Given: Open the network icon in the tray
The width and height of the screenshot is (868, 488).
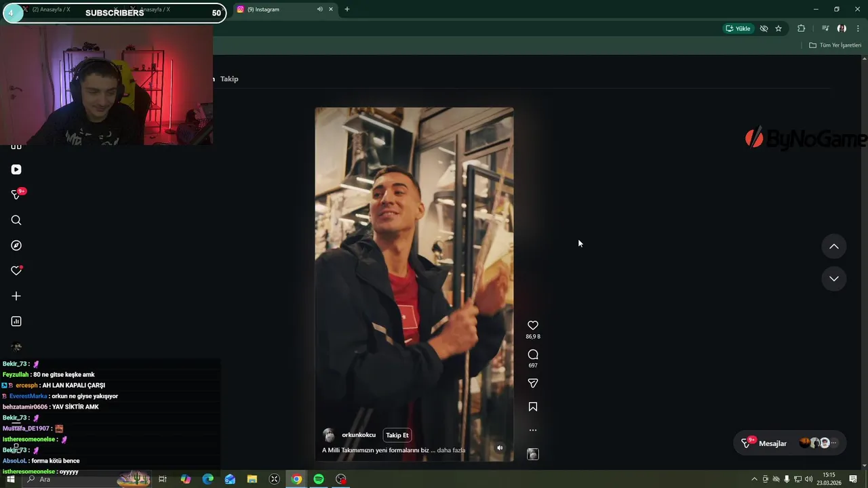Looking at the screenshot, I should [797, 479].
